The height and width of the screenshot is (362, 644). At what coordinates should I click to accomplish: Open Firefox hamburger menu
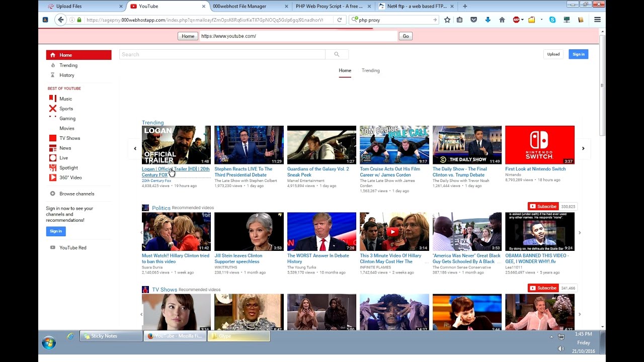tap(598, 20)
